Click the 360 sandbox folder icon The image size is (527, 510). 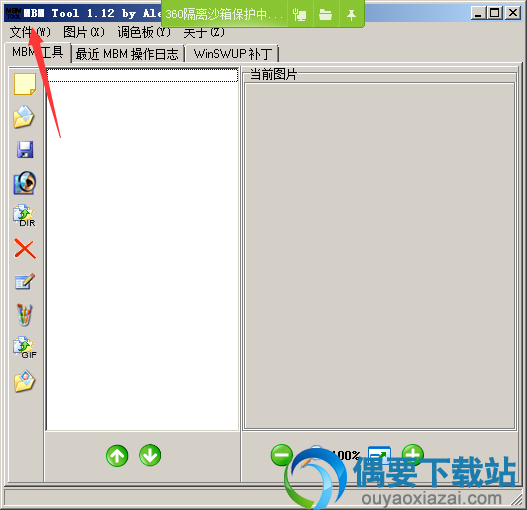(x=325, y=14)
